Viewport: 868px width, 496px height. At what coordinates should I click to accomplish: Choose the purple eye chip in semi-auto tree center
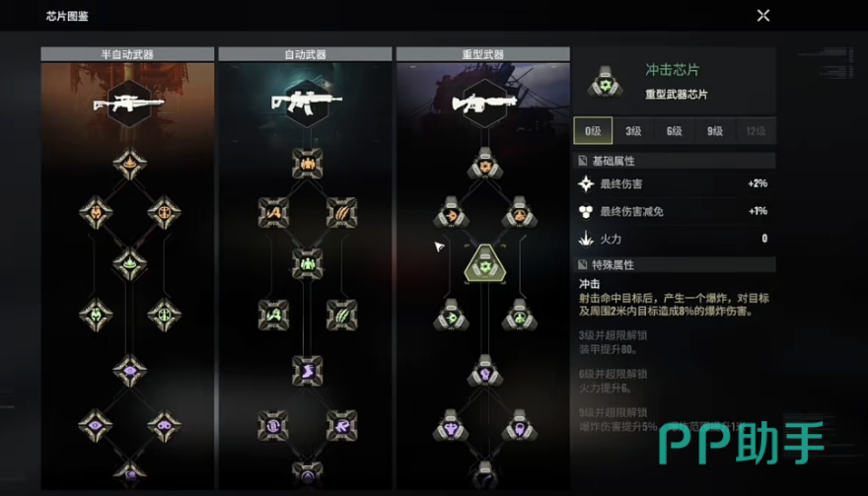(x=129, y=371)
